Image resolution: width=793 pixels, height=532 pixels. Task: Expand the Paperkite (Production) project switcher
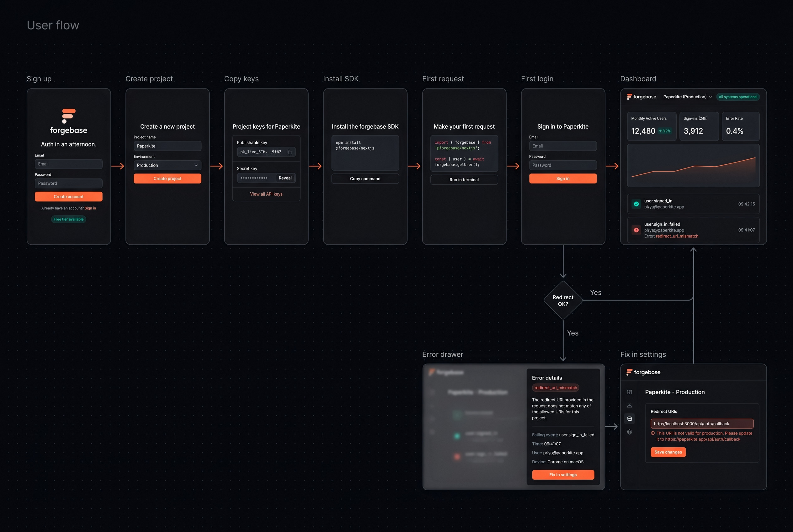(x=687, y=97)
